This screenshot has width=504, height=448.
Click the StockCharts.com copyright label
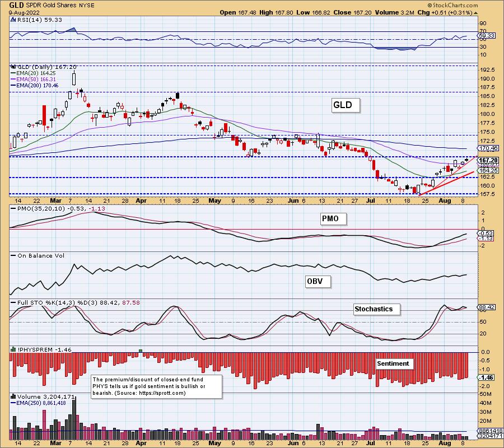coord(452,5)
